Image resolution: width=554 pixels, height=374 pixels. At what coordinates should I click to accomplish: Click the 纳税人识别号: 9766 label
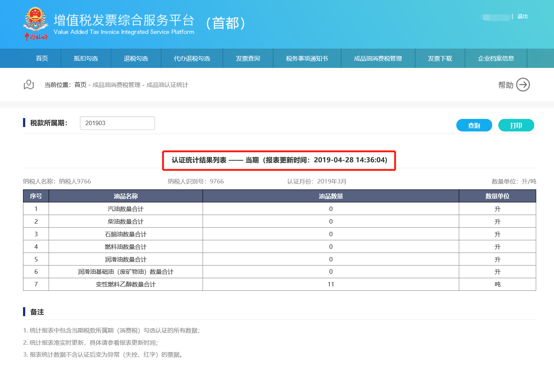tap(196, 182)
